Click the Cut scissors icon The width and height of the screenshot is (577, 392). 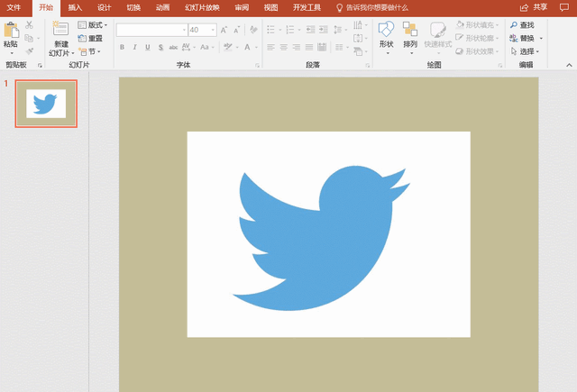(29, 25)
